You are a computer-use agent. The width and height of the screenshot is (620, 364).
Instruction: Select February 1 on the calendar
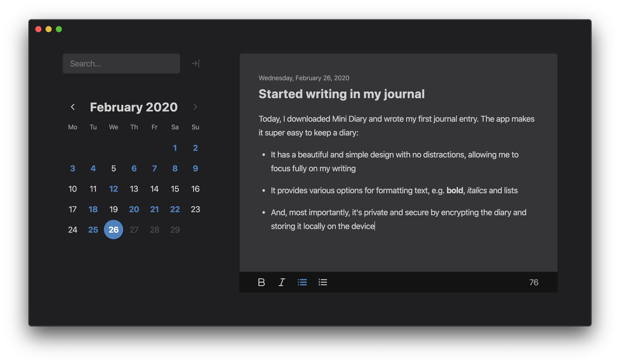pyautogui.click(x=175, y=148)
